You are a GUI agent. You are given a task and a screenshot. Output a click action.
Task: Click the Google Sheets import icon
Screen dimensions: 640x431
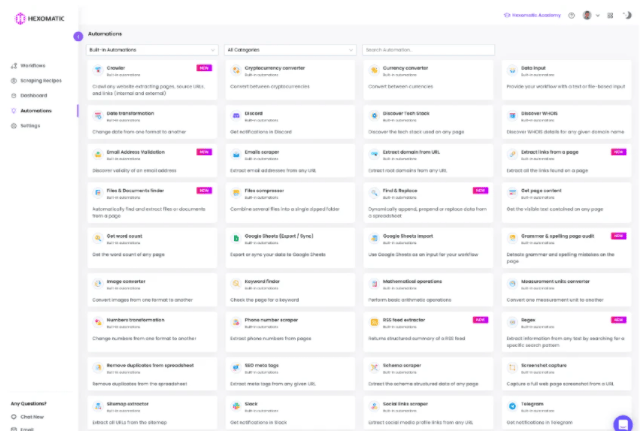[x=373, y=238]
